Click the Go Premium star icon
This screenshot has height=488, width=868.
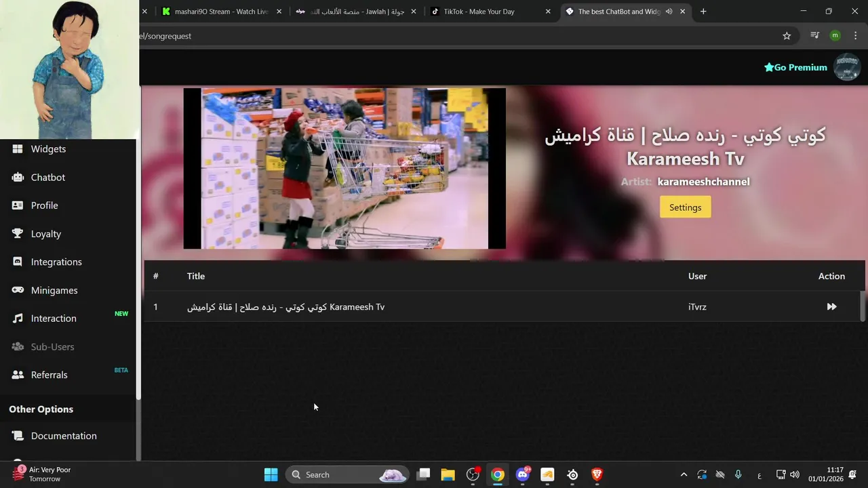(x=769, y=67)
